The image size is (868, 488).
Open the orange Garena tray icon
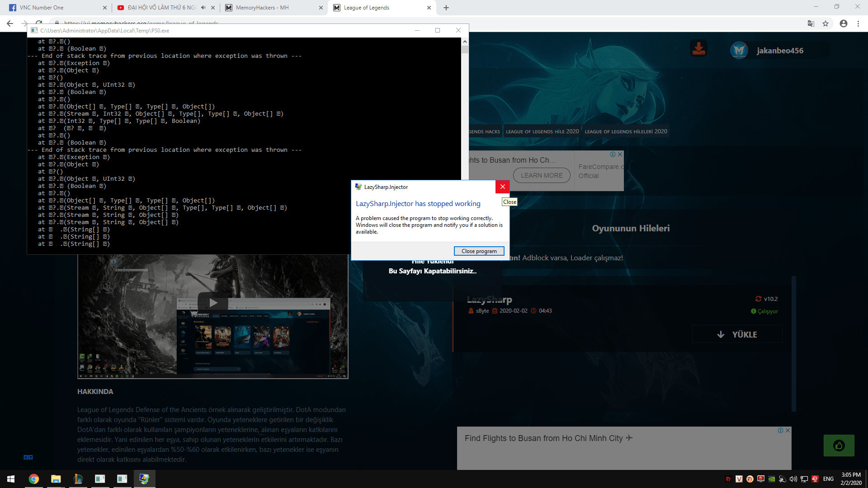(x=750, y=479)
